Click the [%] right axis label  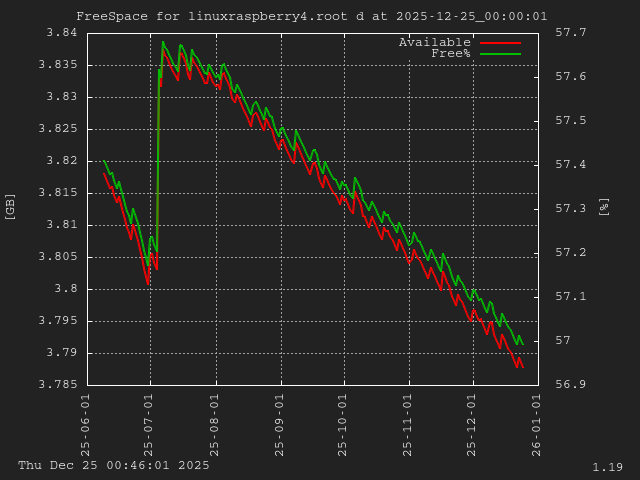[x=603, y=206]
